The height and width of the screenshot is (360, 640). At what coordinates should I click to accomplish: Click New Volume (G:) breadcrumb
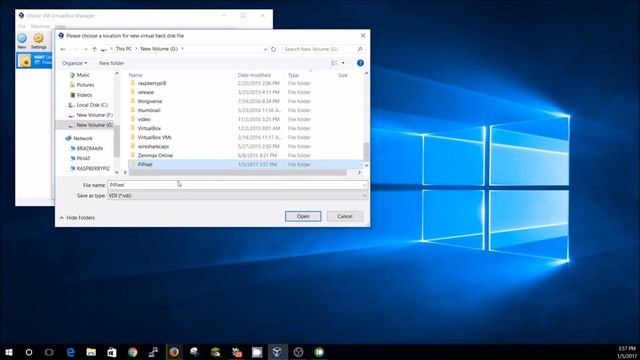pos(159,49)
